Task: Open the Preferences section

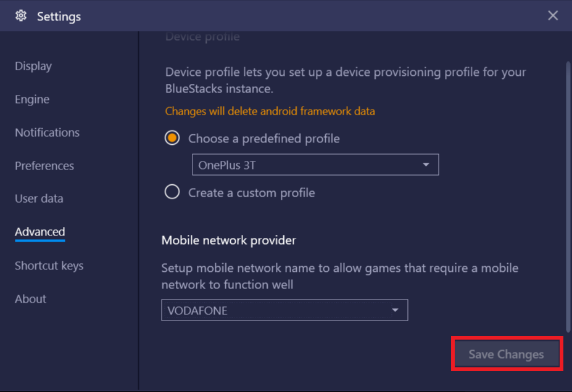Action: pyautogui.click(x=44, y=166)
